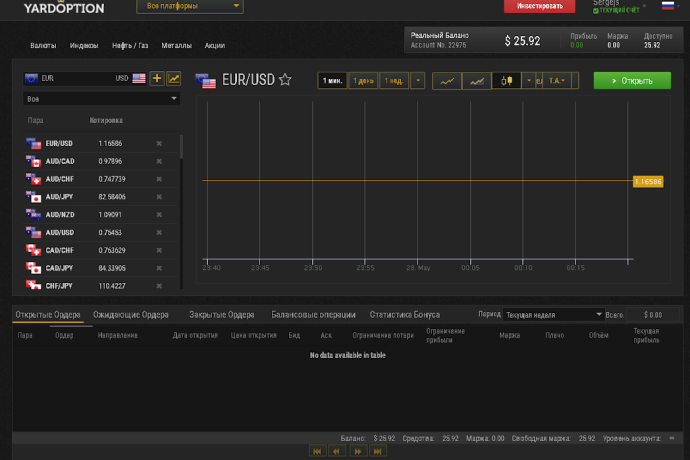
Task: Open the T.A. technical analysis dropdown
Action: 557,81
